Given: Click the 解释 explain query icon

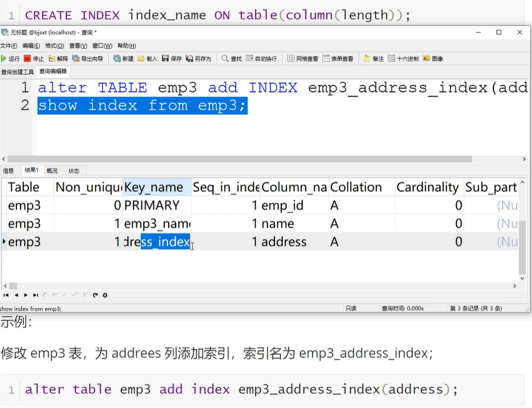Looking at the screenshot, I should click(x=58, y=59).
